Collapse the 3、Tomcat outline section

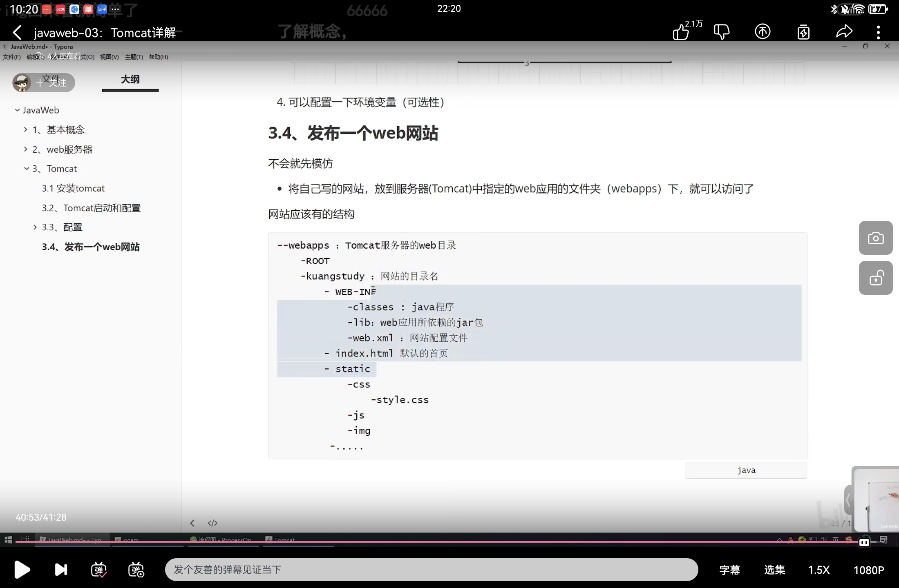pos(27,169)
